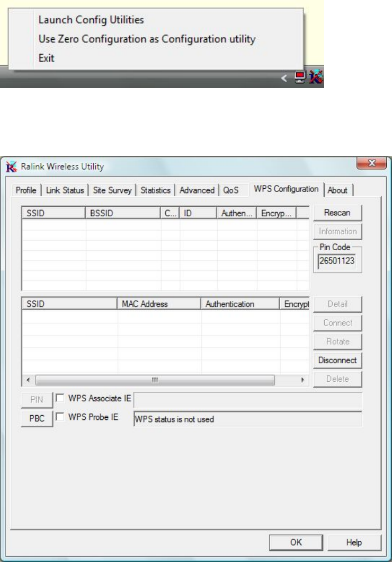
Task: Choose Exit from tray context menu
Action: click(46, 58)
